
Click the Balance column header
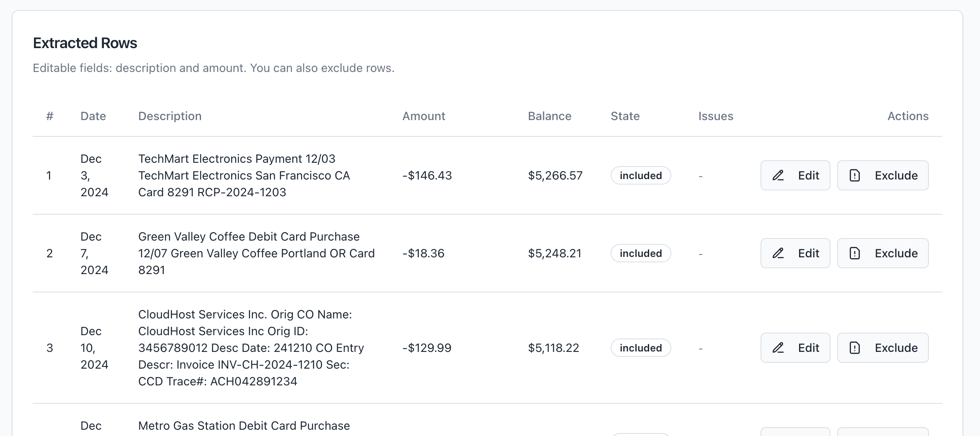pyautogui.click(x=549, y=116)
